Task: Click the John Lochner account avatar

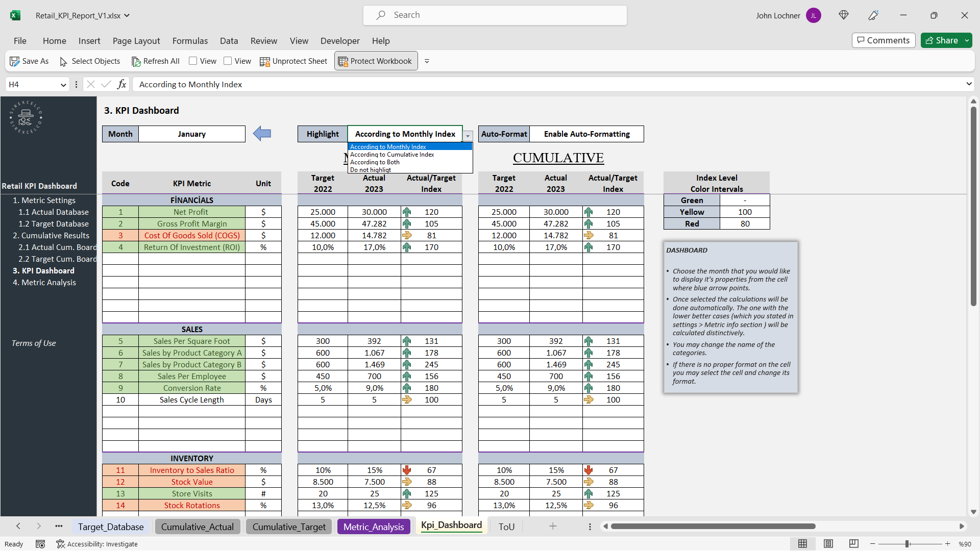Action: [x=814, y=15]
